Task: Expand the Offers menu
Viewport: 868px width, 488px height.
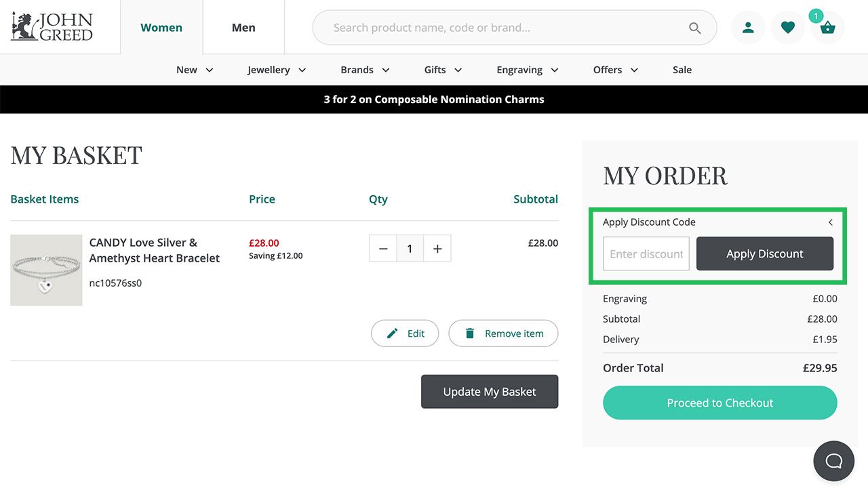Action: [615, 70]
